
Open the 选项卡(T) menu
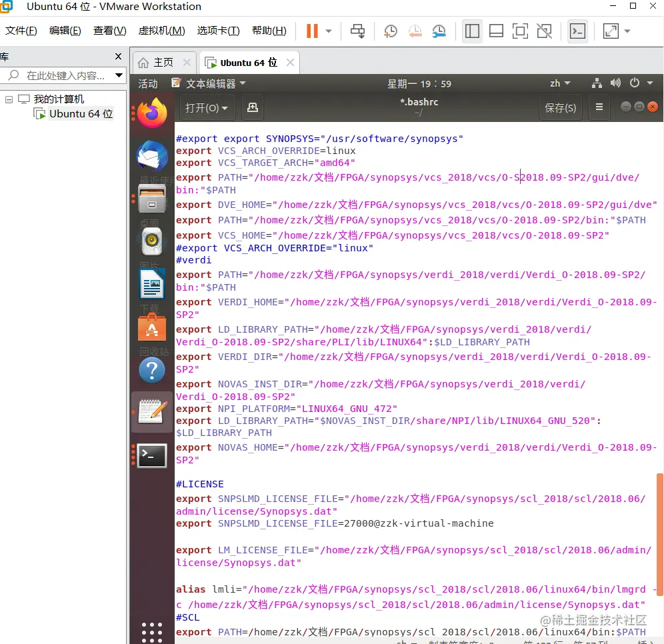pyautogui.click(x=219, y=31)
